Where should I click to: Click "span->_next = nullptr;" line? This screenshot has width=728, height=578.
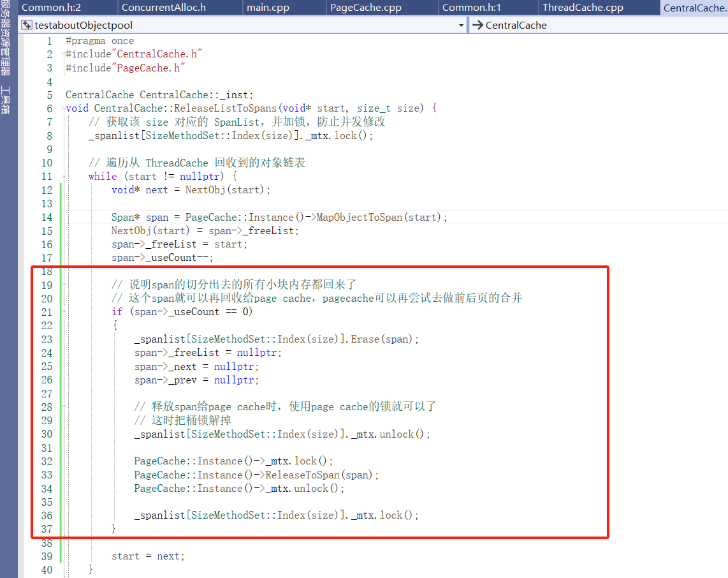196,367
